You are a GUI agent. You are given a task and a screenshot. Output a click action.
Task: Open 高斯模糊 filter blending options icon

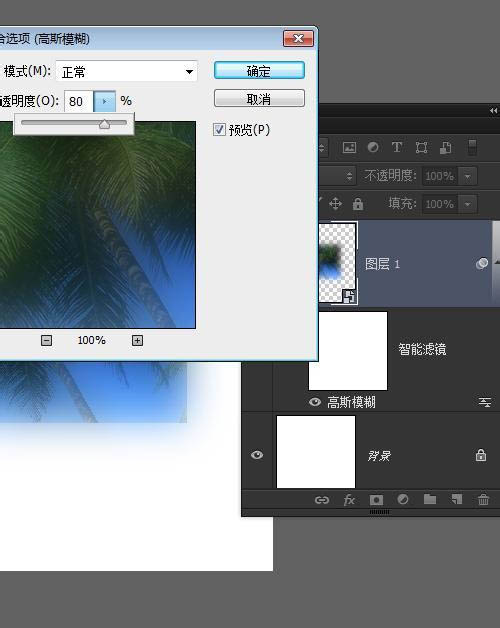(485, 402)
